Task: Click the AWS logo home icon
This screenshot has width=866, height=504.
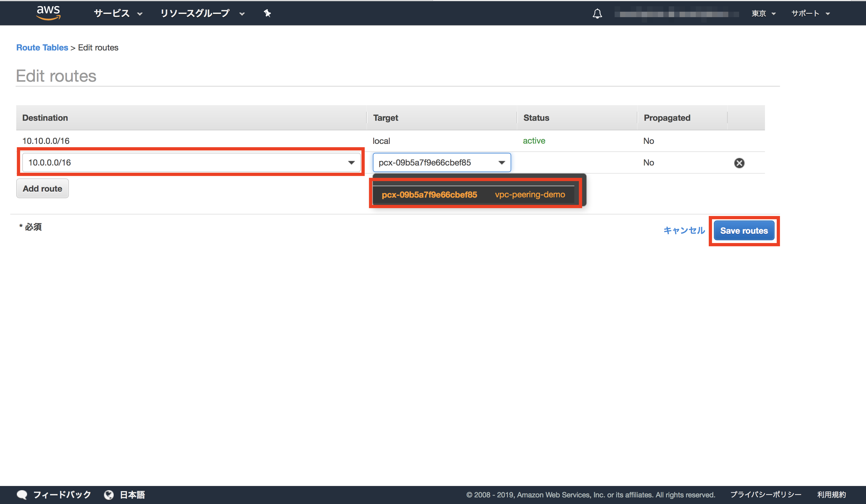Action: [x=48, y=13]
